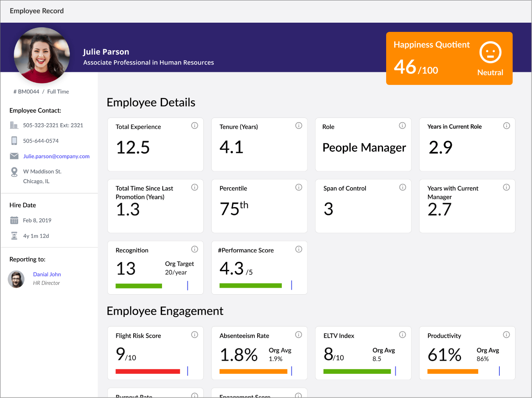The height and width of the screenshot is (398, 532).
Task: Click the office building phone icon
Action: pyautogui.click(x=14, y=125)
